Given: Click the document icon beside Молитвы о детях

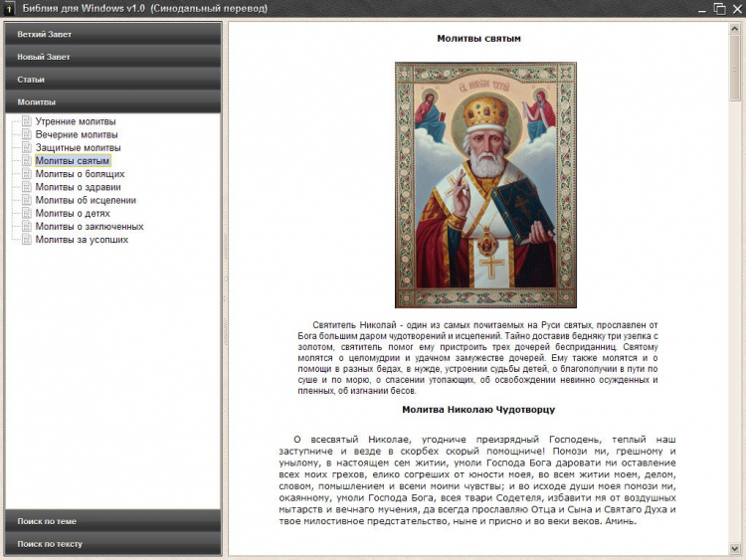Looking at the screenshot, I should pyautogui.click(x=27, y=213).
